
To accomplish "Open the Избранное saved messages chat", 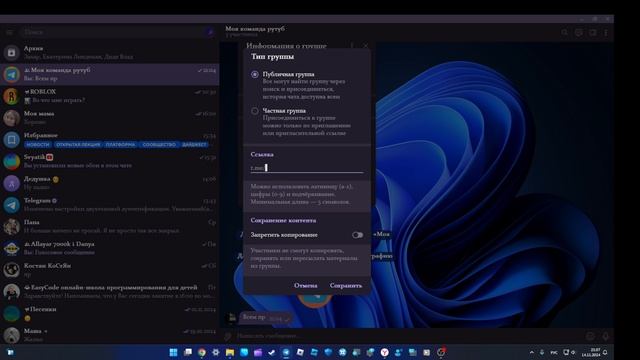I will click(109, 139).
